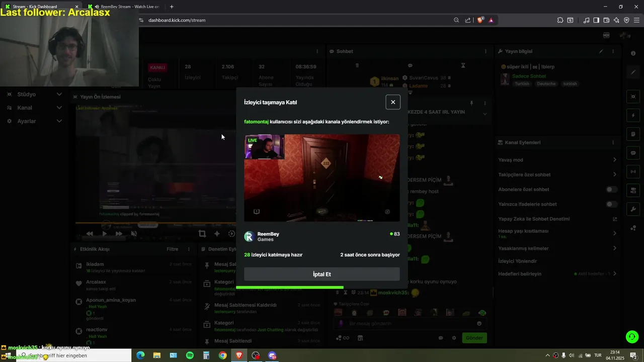
Task: Click the pencil icon in right toolbar
Action: click(x=633, y=72)
